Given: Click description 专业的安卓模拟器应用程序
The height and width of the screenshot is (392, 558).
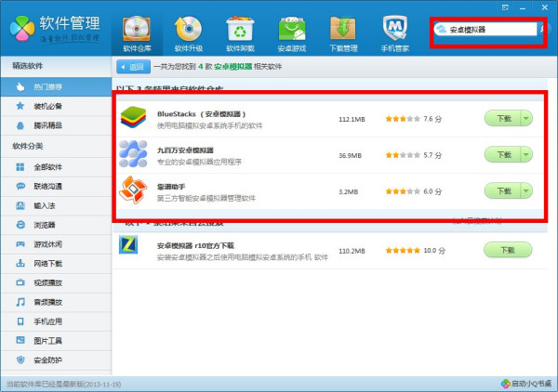Looking at the screenshot, I should tap(199, 162).
